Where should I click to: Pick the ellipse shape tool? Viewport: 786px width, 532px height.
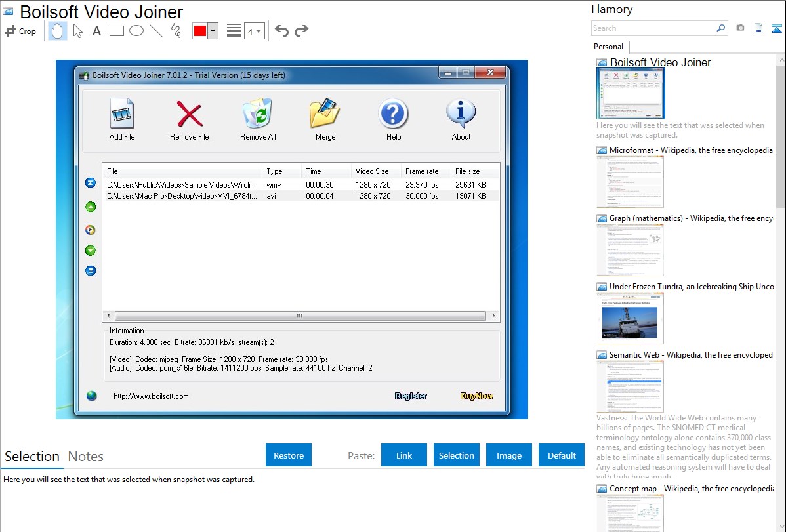[136, 31]
